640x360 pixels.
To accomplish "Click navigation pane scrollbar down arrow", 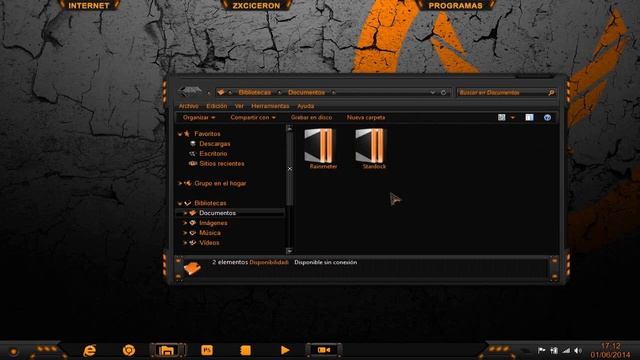I will point(289,251).
